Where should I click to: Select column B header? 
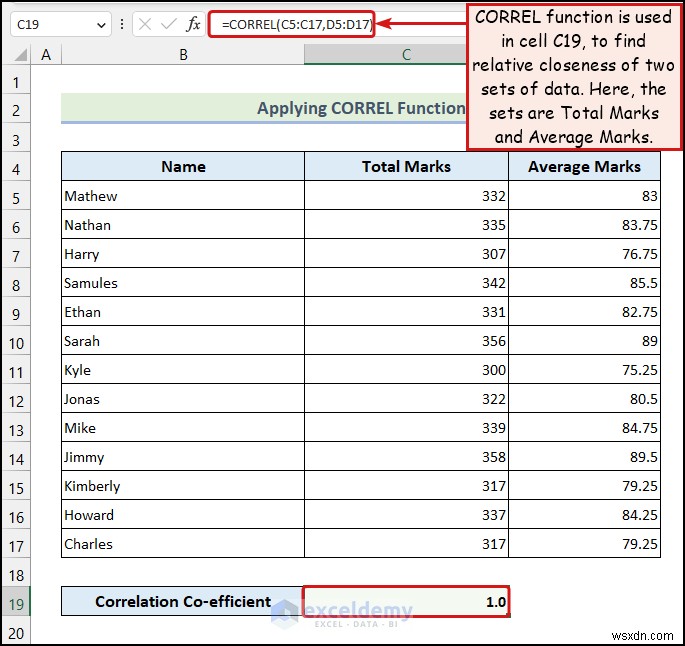[183, 55]
